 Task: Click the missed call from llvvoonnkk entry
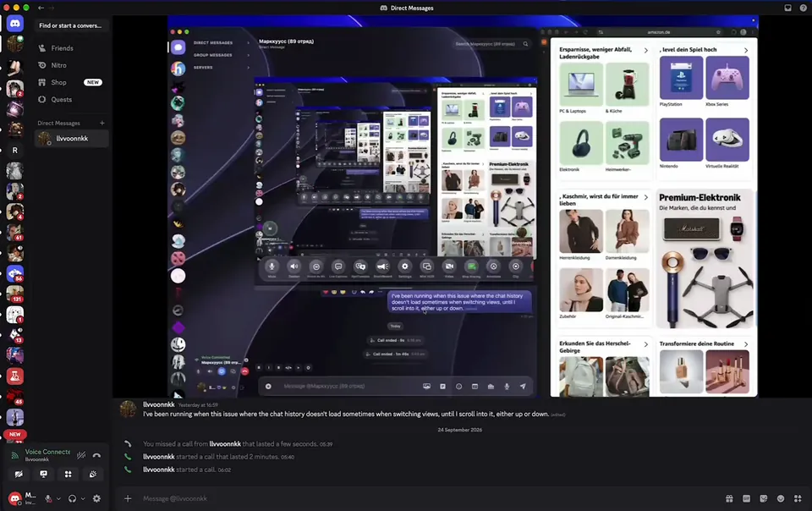point(238,443)
